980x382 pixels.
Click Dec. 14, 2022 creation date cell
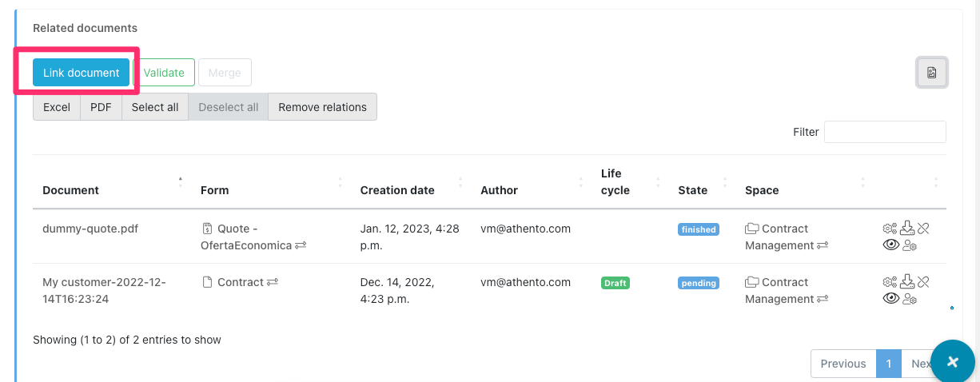point(397,291)
